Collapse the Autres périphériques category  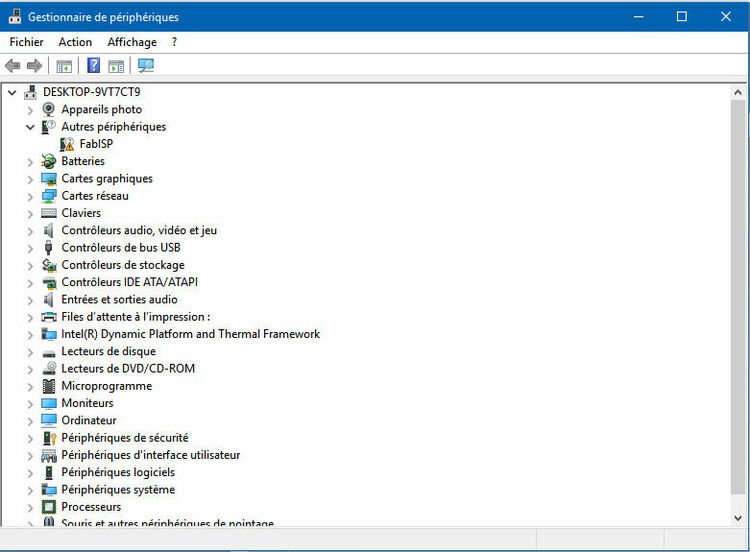click(x=30, y=127)
